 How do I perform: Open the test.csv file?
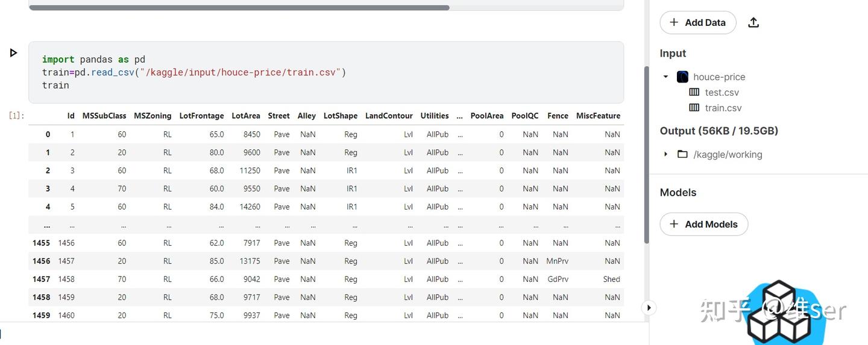(722, 93)
